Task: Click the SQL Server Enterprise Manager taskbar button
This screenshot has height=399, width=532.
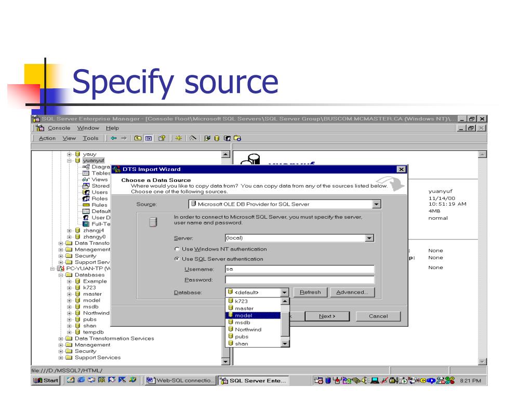Action: (254, 381)
